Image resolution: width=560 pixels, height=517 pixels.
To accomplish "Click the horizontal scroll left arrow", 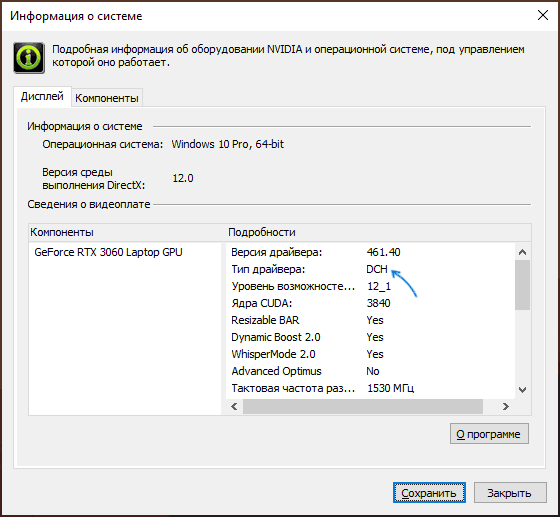I will [234, 406].
